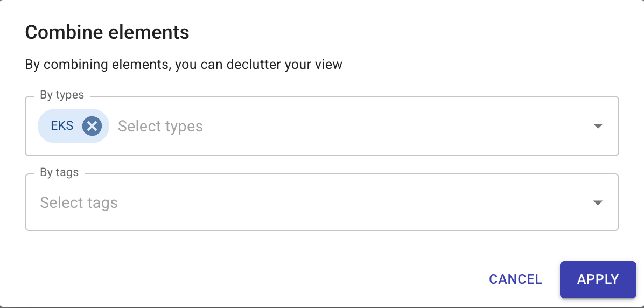Click the word Combine in the heading
The height and width of the screenshot is (308, 644).
pos(57,33)
